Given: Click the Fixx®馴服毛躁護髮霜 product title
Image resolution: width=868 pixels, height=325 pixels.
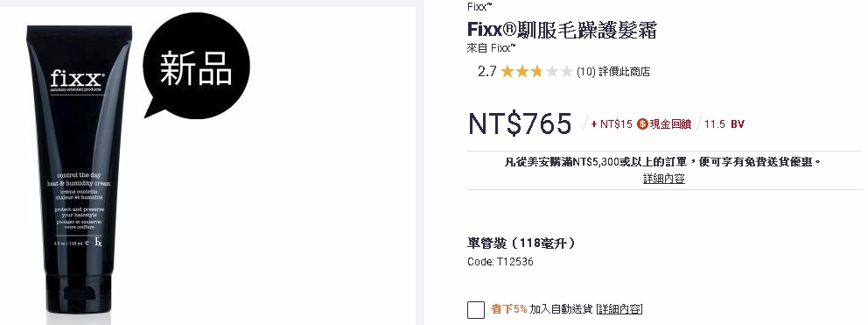Looking at the screenshot, I should 562,29.
